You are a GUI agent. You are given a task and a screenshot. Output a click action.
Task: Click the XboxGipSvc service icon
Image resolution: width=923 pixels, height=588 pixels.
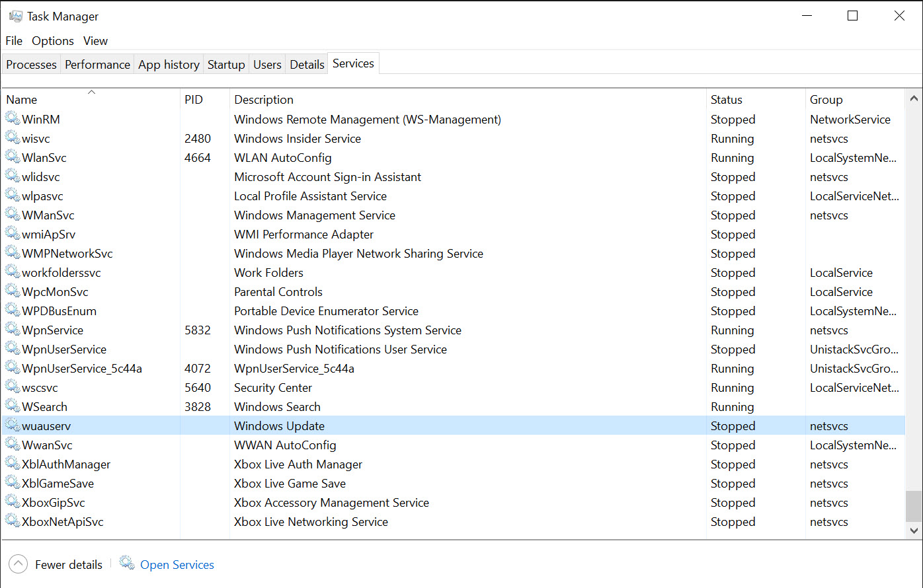(13, 502)
